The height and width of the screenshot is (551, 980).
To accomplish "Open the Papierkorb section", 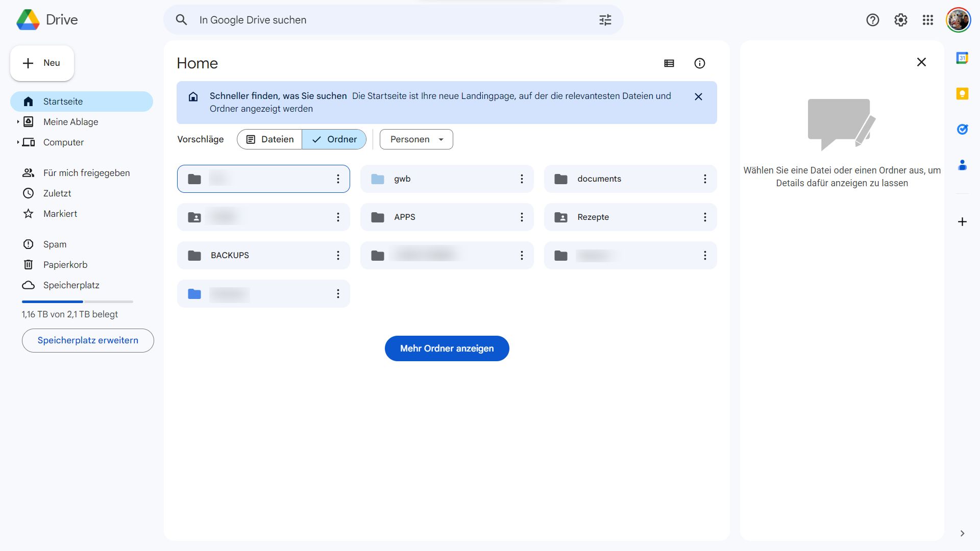I will pyautogui.click(x=65, y=265).
